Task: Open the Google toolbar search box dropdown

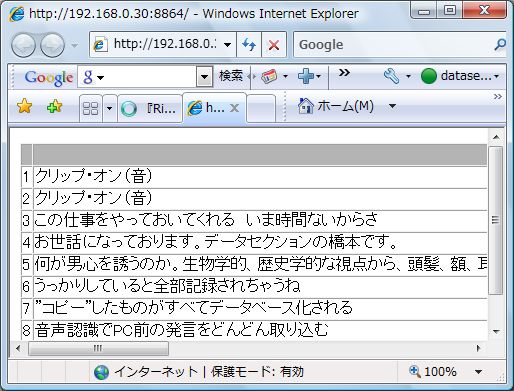Action: tap(204, 77)
